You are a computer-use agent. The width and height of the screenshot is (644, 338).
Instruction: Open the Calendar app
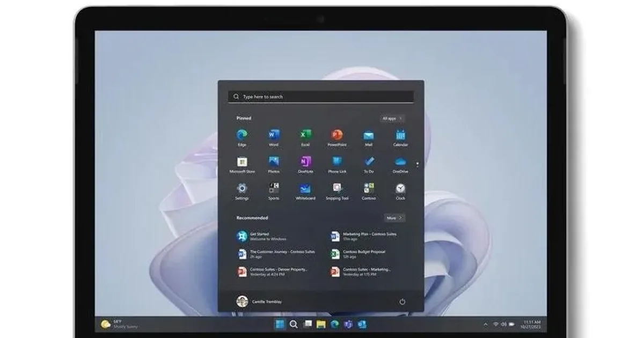point(400,137)
